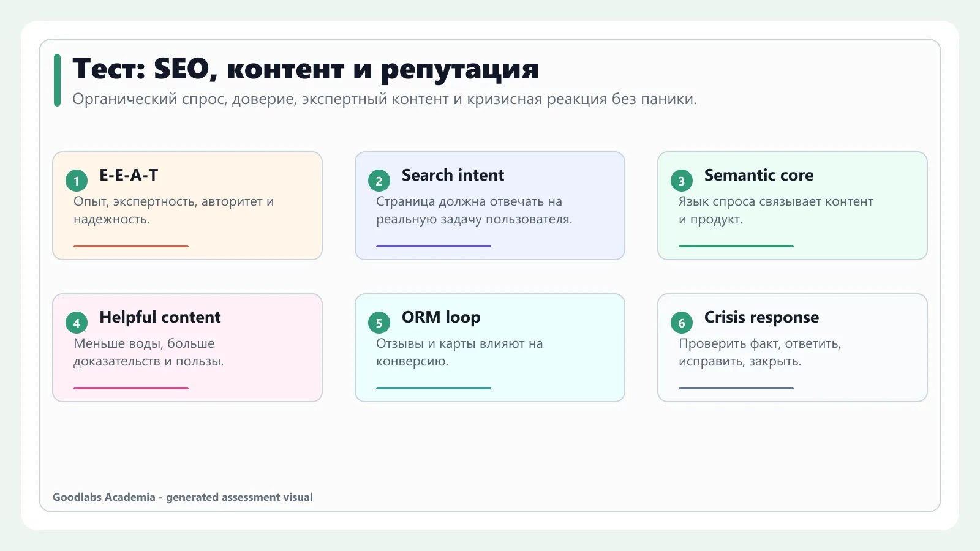Click the number 3 badge beside Semantic core
The width and height of the screenshot is (980, 551).
click(x=682, y=181)
